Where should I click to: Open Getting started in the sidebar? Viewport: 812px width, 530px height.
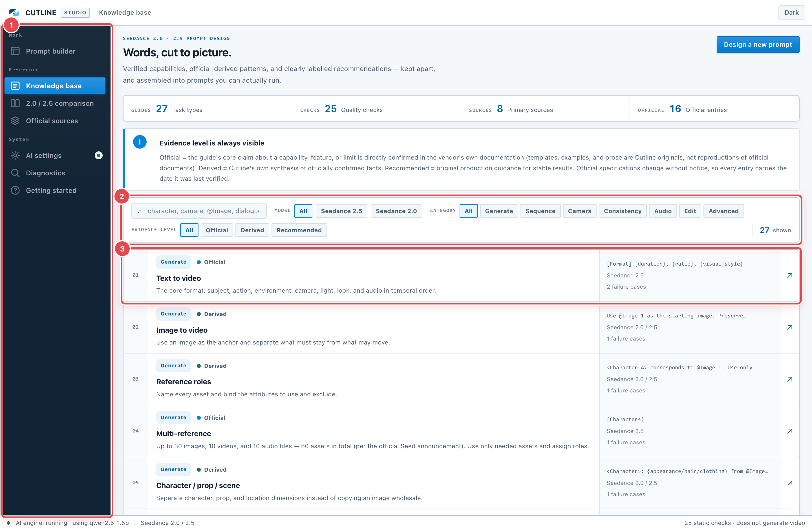(x=55, y=190)
